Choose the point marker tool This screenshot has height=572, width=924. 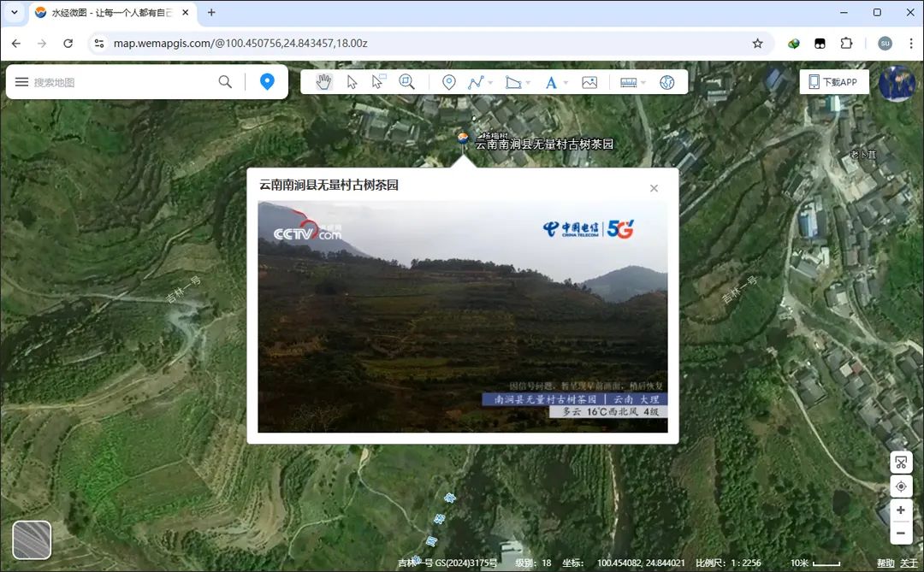(x=448, y=82)
